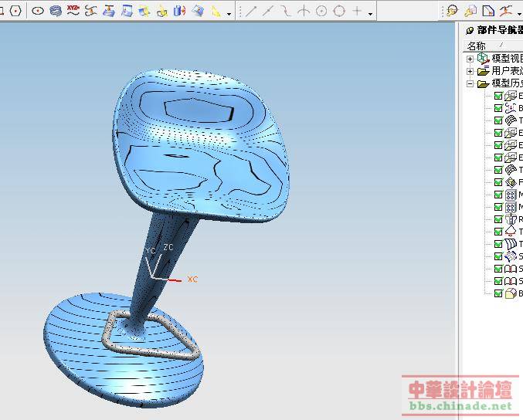Screen dimensions: 523x420
Task: Select the arc center snap point icon
Action: pos(321,11)
